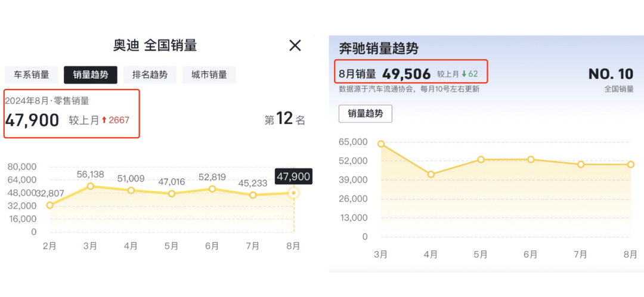Image resolution: width=644 pixels, height=297 pixels.
Task: Click the 45,233 July data point
Action: (253, 195)
